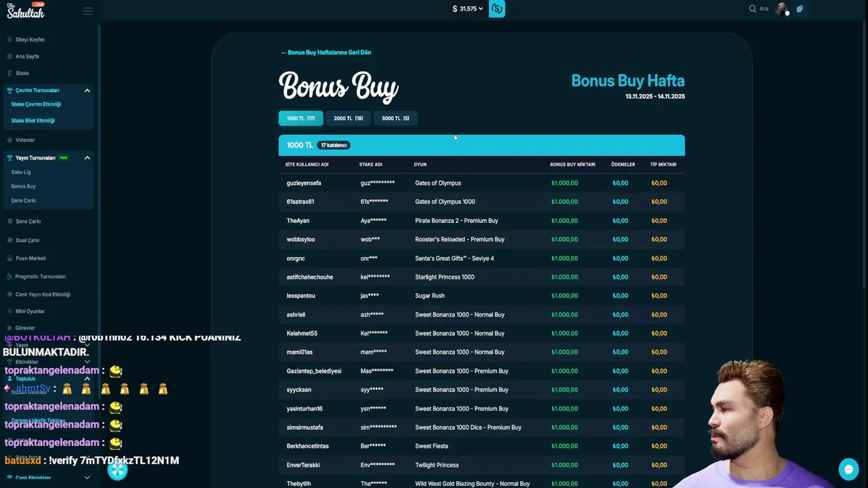Screen dimensions: 868x488
Task: Open the hamburger menu beside the logo
Action: (87, 11)
